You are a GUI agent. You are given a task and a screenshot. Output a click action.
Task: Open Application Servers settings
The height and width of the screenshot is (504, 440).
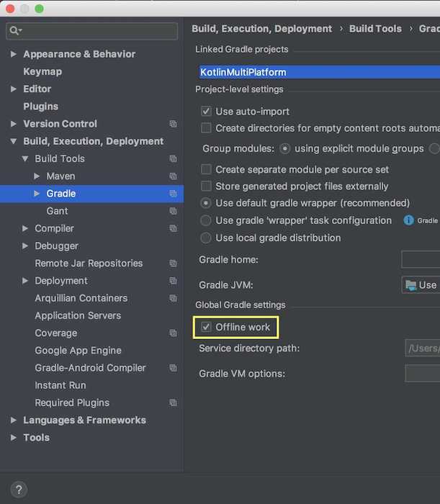[78, 315]
